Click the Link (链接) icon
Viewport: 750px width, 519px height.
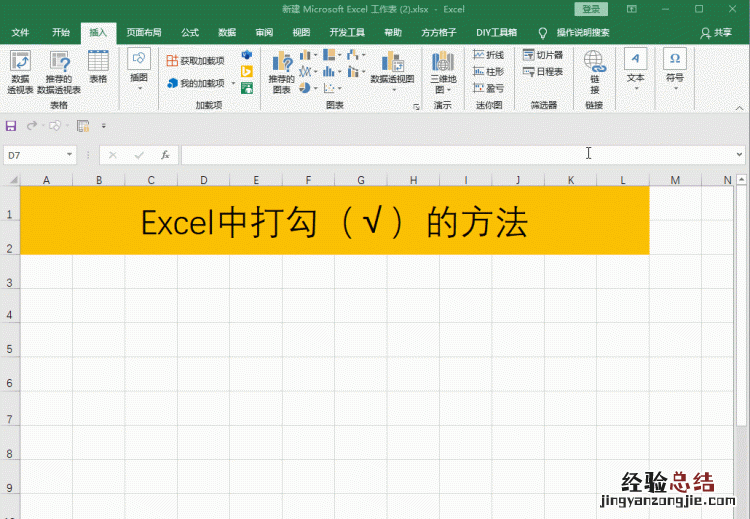(594, 70)
